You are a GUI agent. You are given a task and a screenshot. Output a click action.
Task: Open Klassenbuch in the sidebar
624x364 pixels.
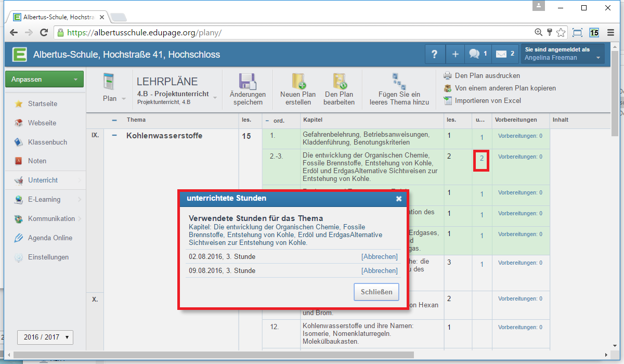point(47,142)
